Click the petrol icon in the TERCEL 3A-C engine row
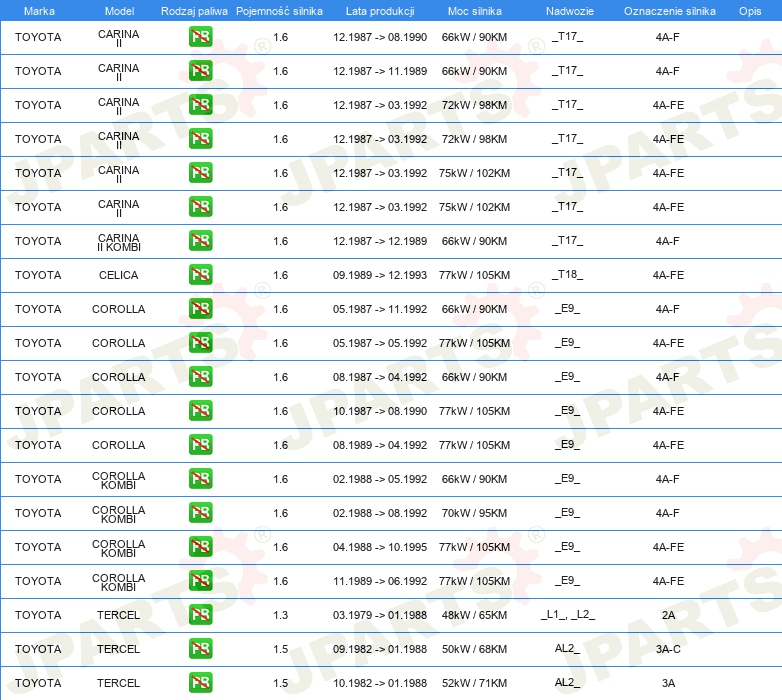The width and height of the screenshot is (782, 700). coord(200,649)
